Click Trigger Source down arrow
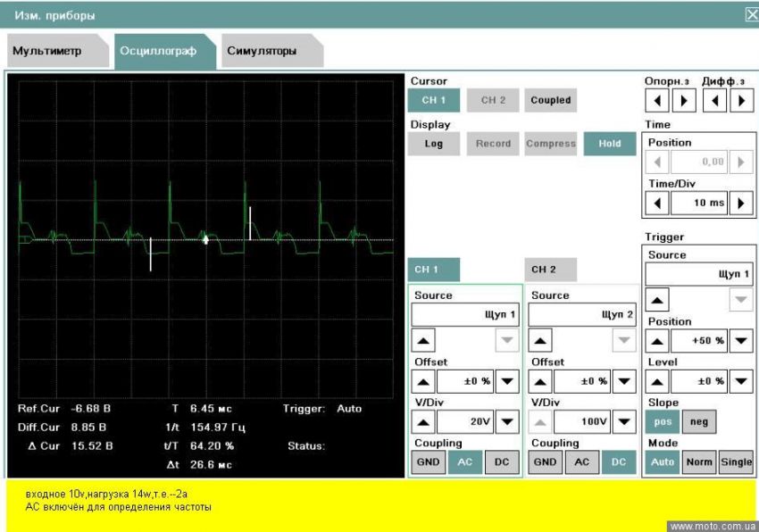 tap(741, 300)
